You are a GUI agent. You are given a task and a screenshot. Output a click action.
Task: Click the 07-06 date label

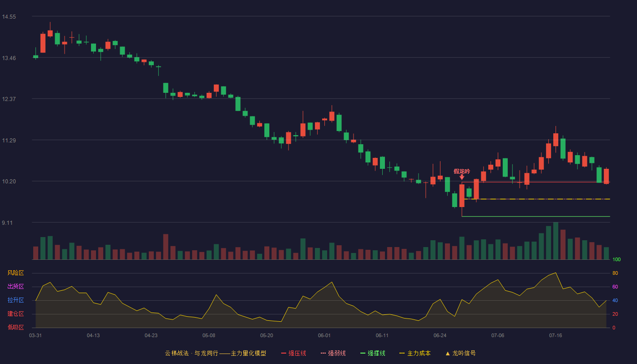[498, 335]
